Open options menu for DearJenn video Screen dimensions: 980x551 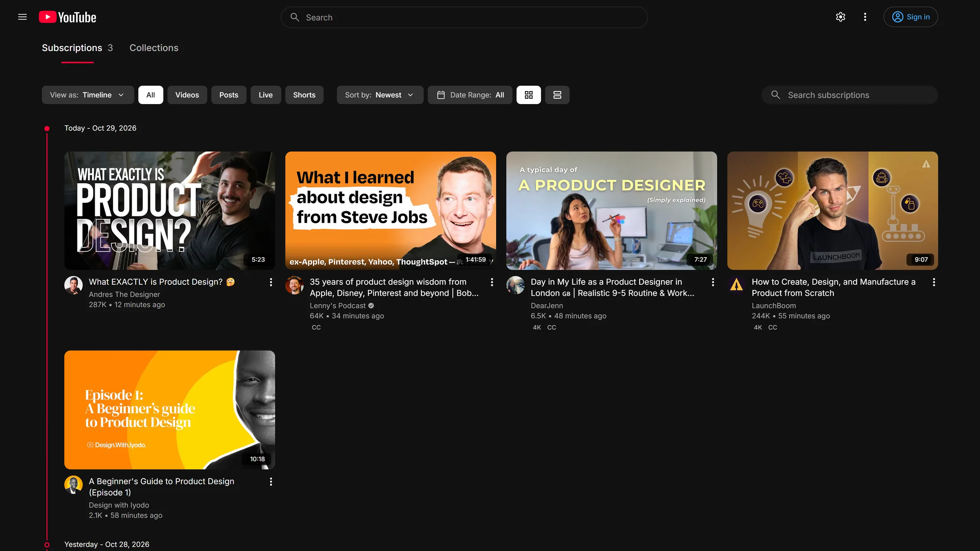(713, 282)
